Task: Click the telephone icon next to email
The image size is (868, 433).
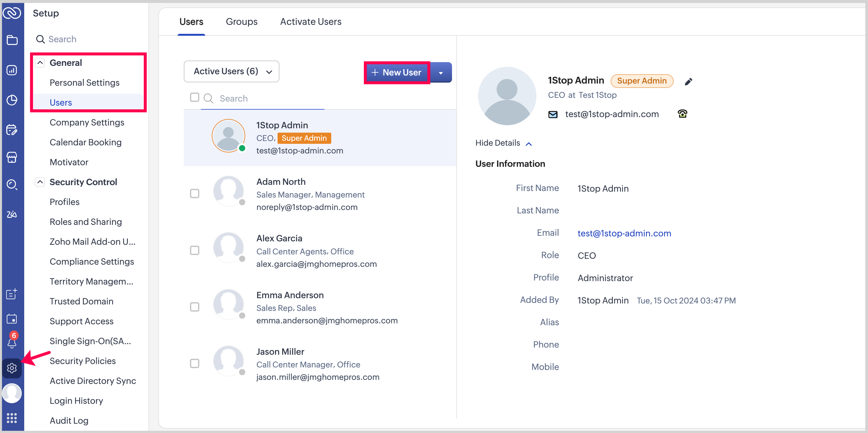Action: pos(682,114)
